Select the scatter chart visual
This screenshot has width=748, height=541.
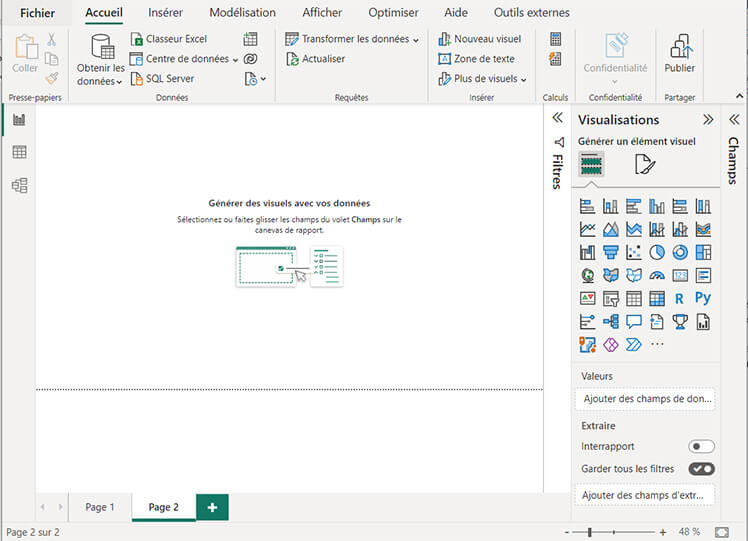(x=634, y=252)
